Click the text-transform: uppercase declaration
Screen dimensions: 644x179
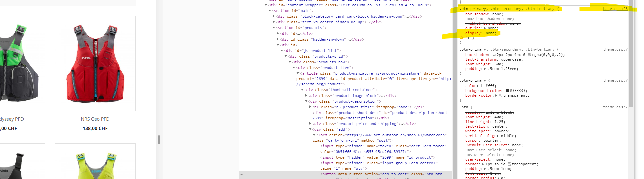tap(494, 59)
